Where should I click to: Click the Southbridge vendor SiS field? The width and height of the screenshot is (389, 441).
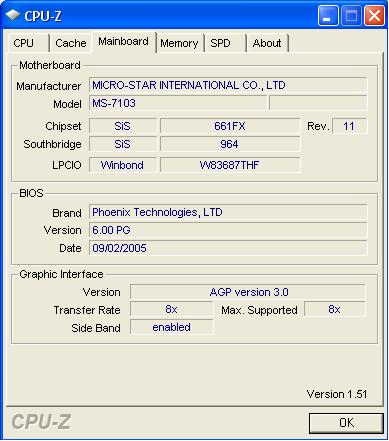tap(122, 144)
